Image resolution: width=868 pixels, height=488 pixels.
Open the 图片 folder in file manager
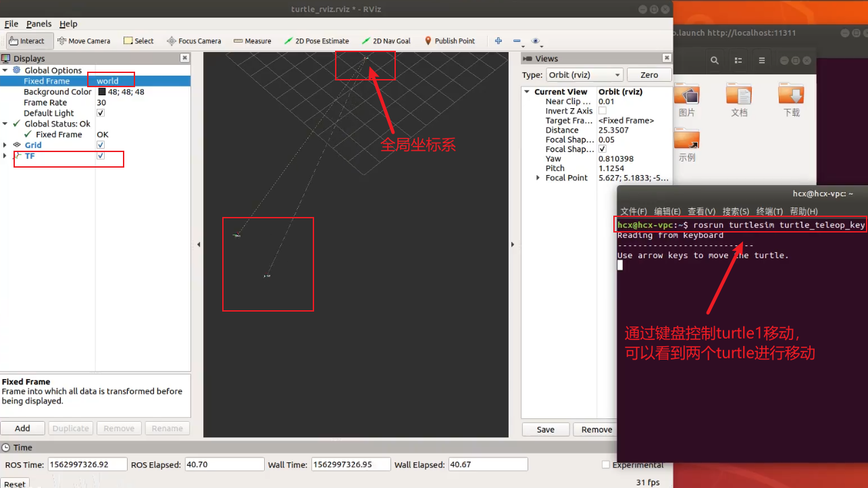[x=687, y=100]
